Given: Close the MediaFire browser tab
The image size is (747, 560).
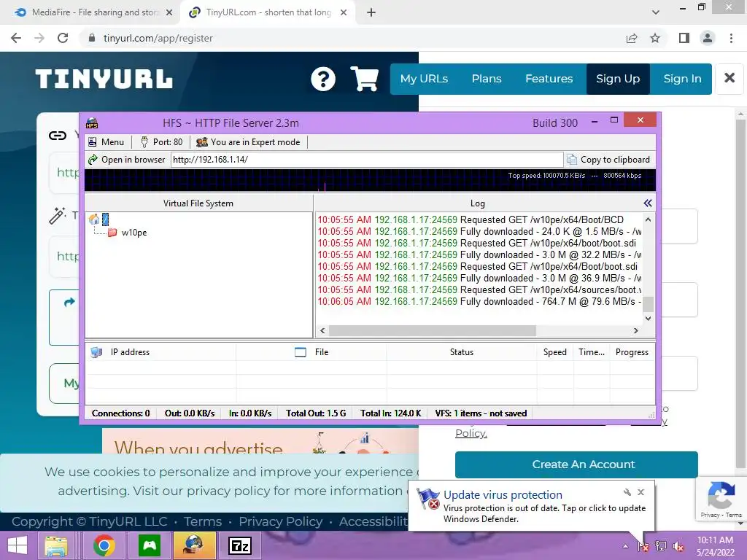Looking at the screenshot, I should [x=169, y=12].
